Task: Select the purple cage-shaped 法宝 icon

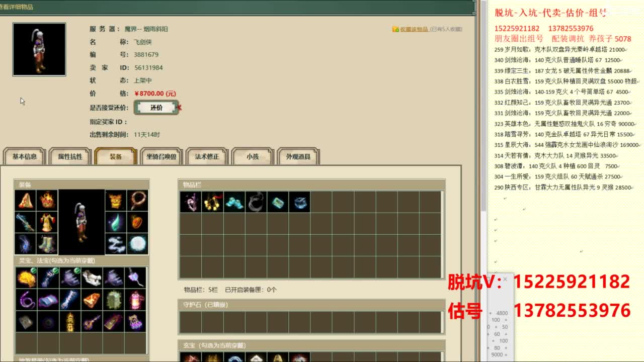Action: point(135,322)
